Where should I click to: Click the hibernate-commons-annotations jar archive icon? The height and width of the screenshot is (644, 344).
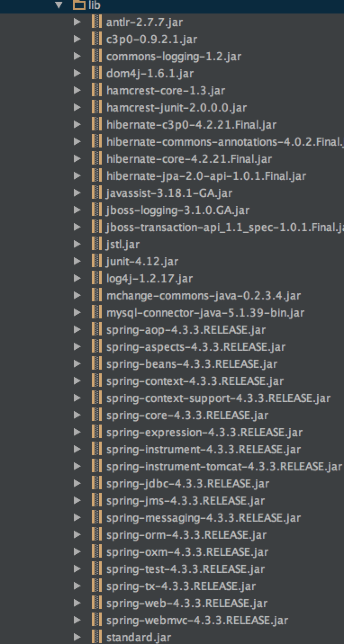pos(96,141)
